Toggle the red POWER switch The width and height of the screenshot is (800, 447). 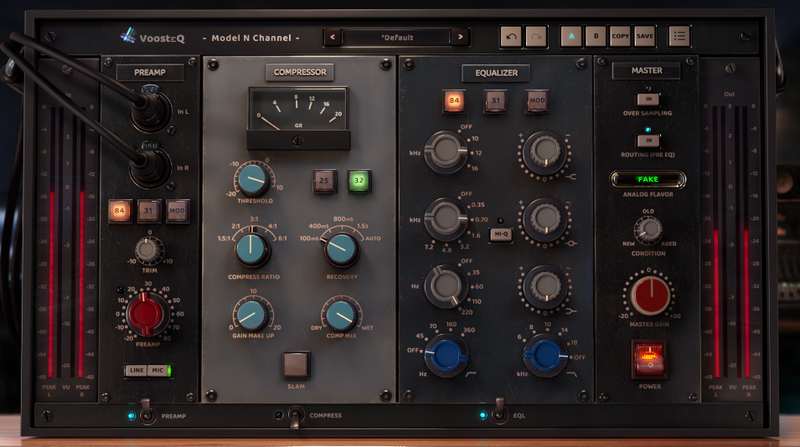(649, 359)
